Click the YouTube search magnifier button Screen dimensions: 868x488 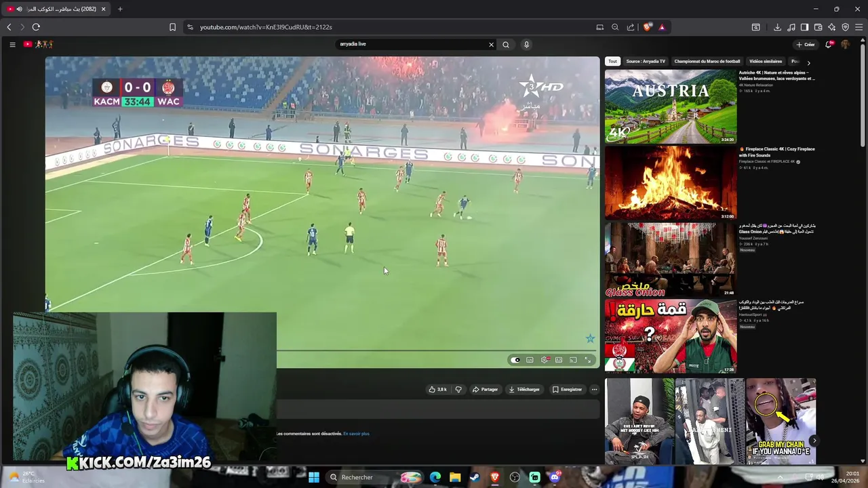(x=506, y=45)
